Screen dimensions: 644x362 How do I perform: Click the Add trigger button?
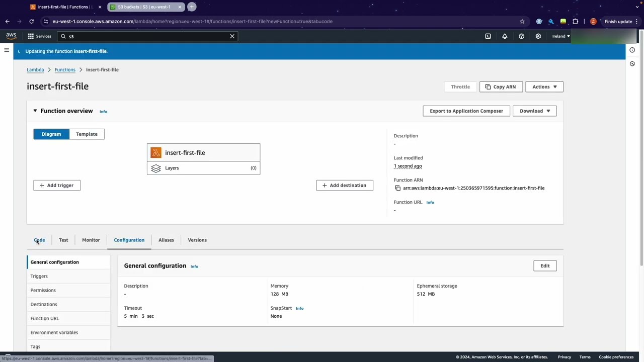click(57, 186)
